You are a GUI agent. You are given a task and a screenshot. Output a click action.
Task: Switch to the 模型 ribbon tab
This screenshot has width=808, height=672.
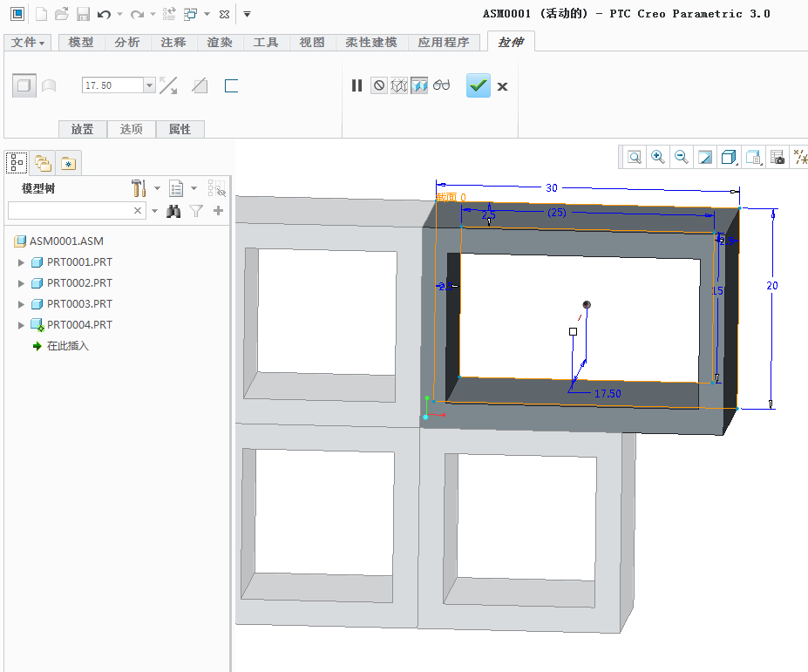coord(81,42)
